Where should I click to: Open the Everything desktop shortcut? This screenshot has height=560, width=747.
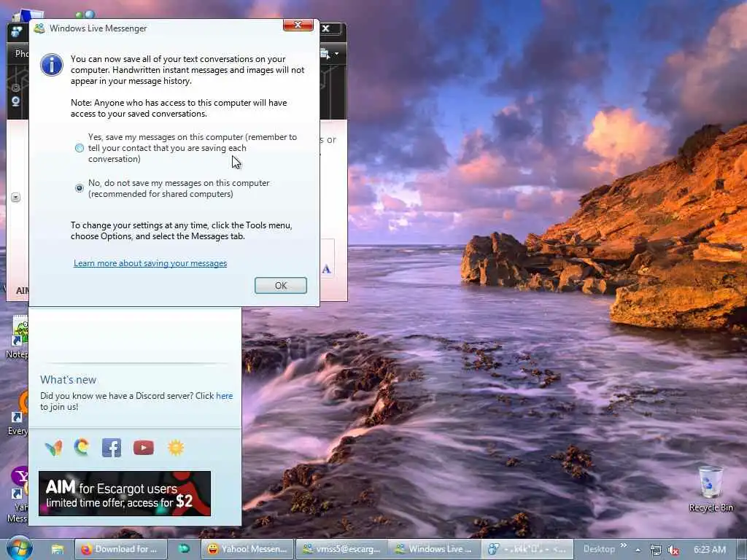click(18, 413)
